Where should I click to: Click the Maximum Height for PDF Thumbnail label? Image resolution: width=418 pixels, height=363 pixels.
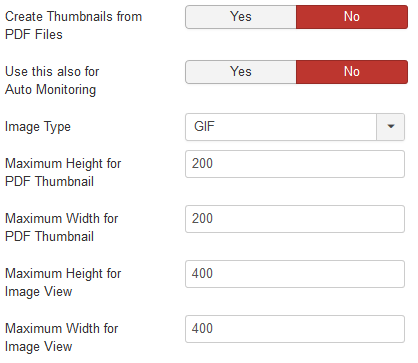[63, 172]
